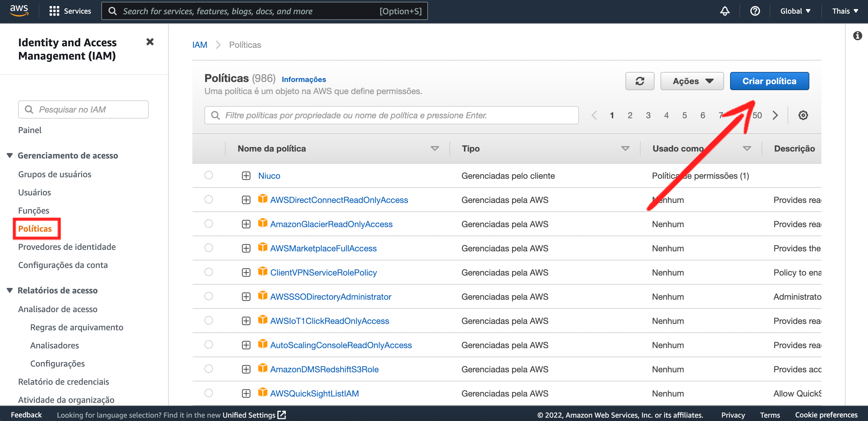Open the Services grid menu

point(70,11)
